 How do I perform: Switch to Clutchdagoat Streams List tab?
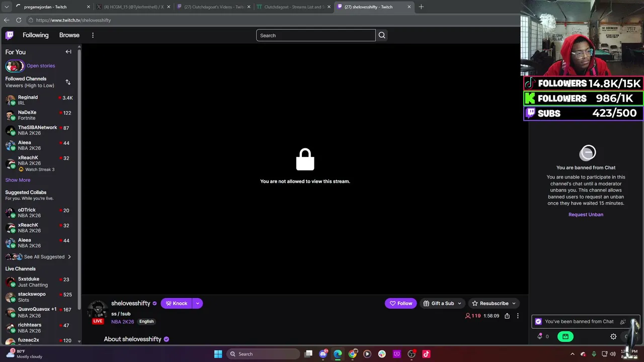point(294,7)
